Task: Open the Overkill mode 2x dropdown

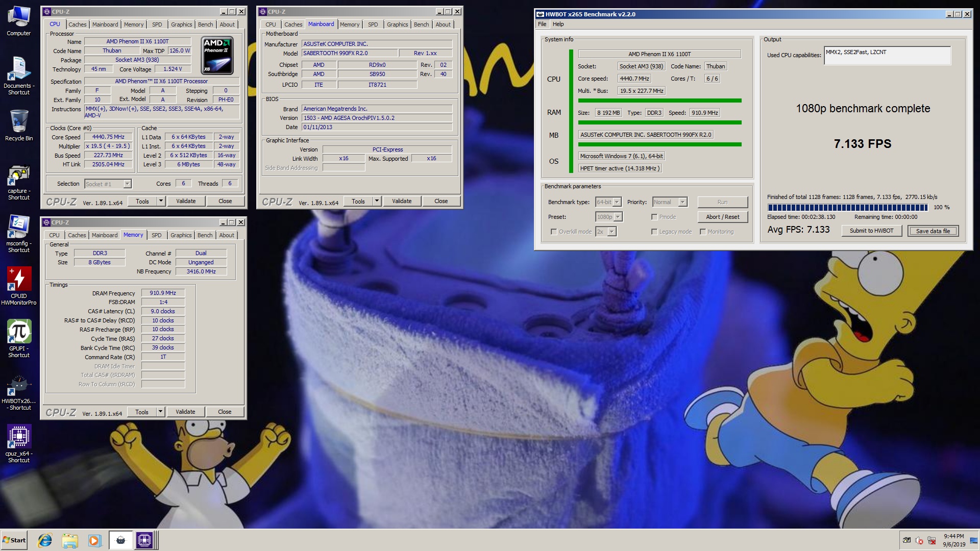Action: click(x=612, y=232)
